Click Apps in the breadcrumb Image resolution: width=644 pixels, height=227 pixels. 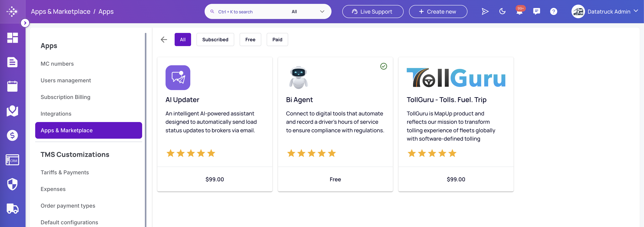click(x=106, y=11)
